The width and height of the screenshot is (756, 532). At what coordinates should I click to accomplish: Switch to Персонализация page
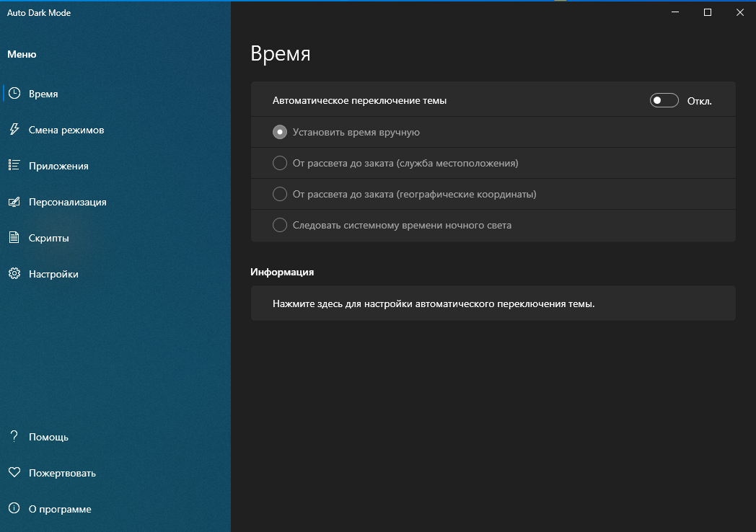tap(115, 202)
